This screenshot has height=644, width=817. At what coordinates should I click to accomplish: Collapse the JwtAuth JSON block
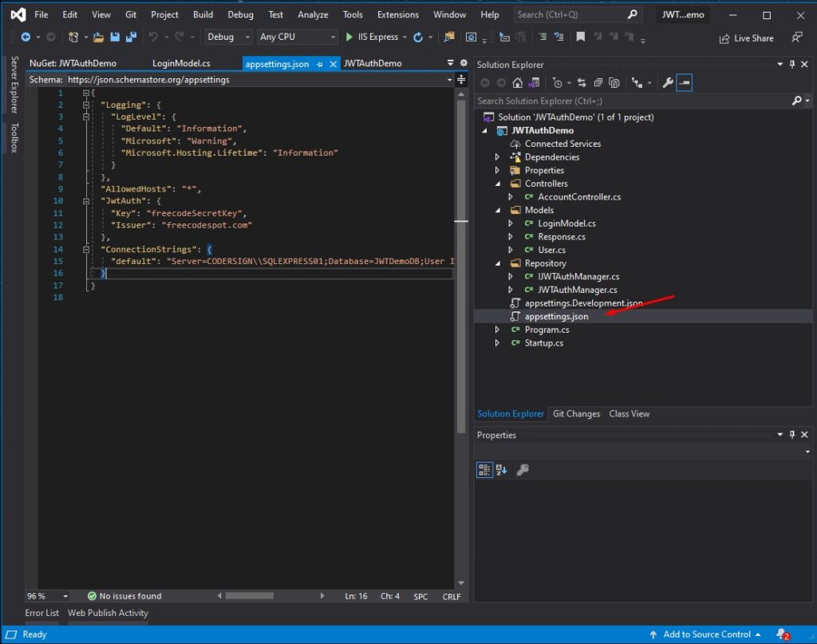tap(86, 200)
